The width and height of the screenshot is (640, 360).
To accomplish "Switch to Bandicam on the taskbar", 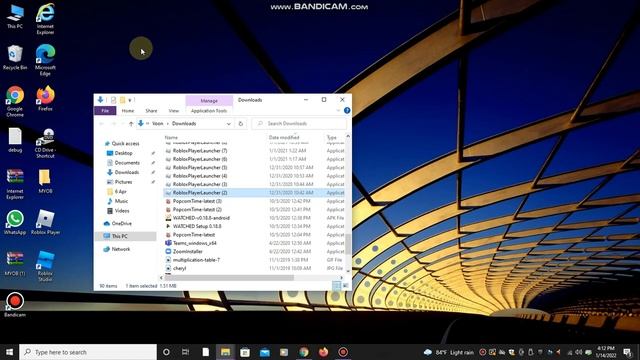I will click(343, 352).
